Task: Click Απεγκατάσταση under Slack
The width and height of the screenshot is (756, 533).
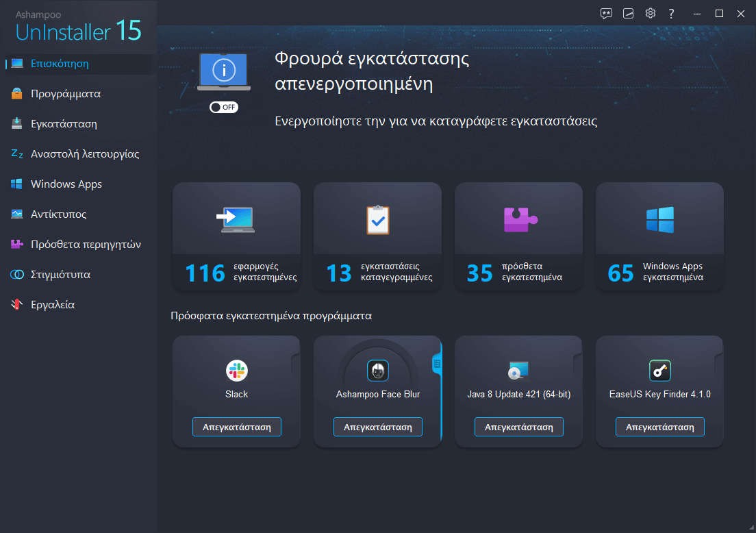Action: [x=237, y=427]
